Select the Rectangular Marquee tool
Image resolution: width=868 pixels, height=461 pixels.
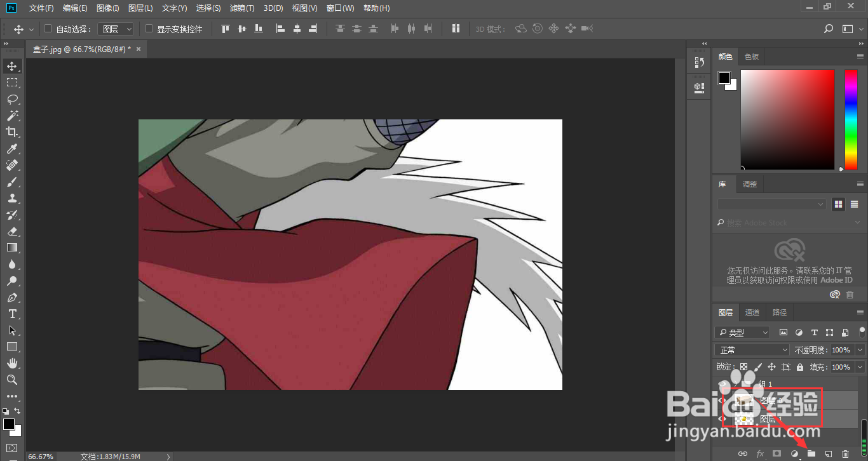(12, 83)
